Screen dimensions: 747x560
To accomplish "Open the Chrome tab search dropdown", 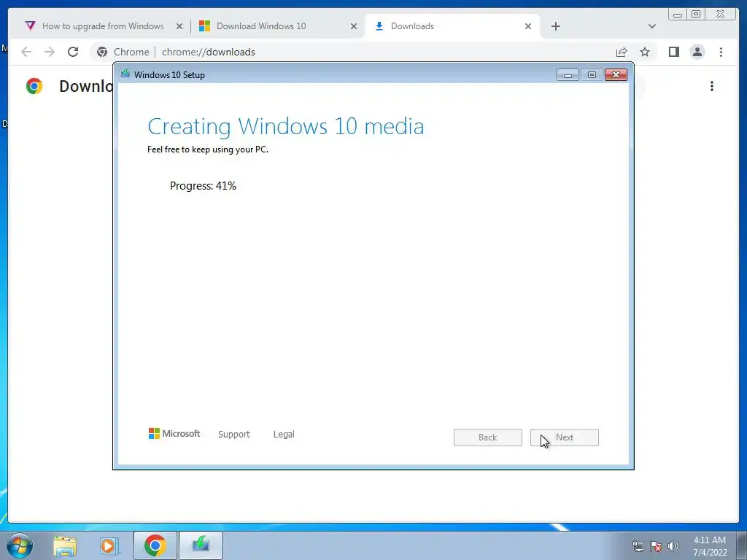I will [x=651, y=26].
